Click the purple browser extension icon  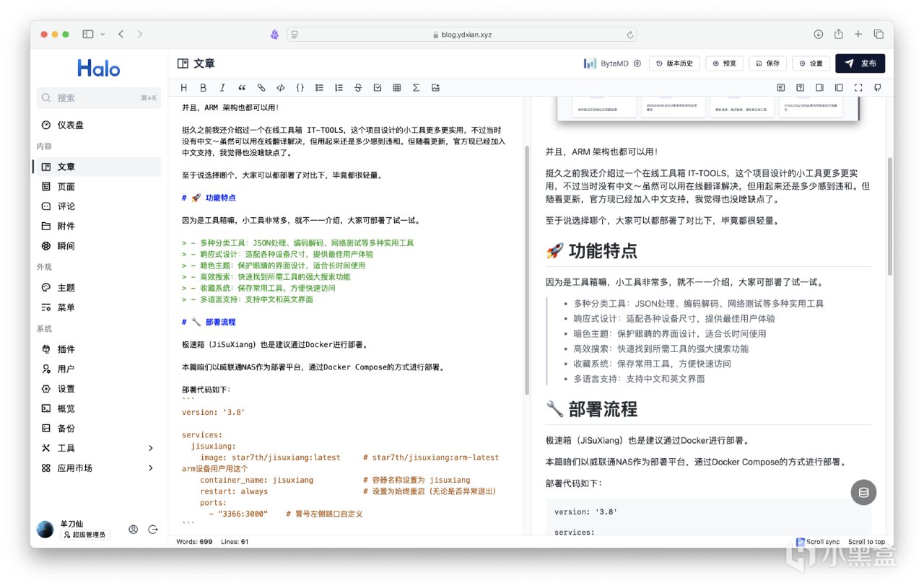[x=274, y=34]
